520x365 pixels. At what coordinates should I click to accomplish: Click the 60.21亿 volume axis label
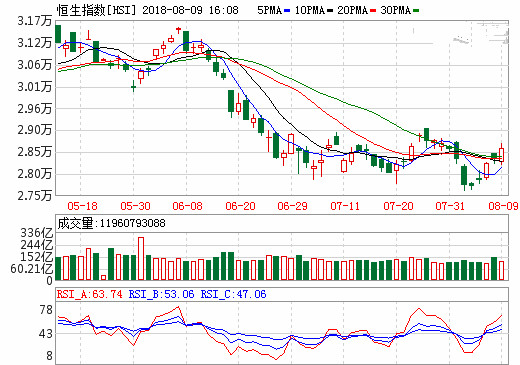[x=32, y=269]
